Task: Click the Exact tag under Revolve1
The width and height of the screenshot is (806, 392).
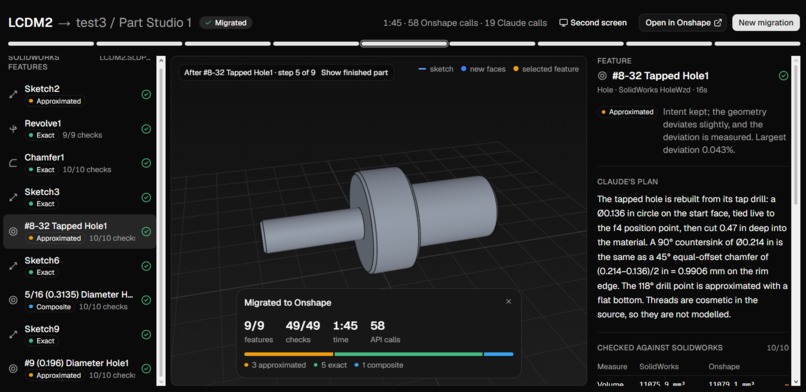Action: click(42, 135)
